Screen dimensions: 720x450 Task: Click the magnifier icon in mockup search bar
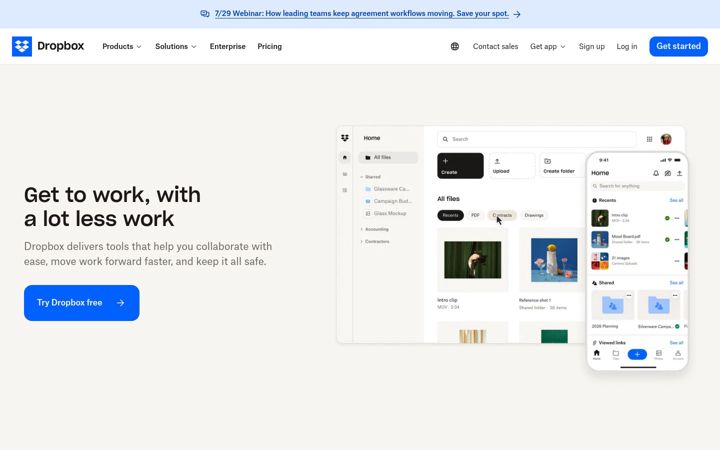(445, 139)
